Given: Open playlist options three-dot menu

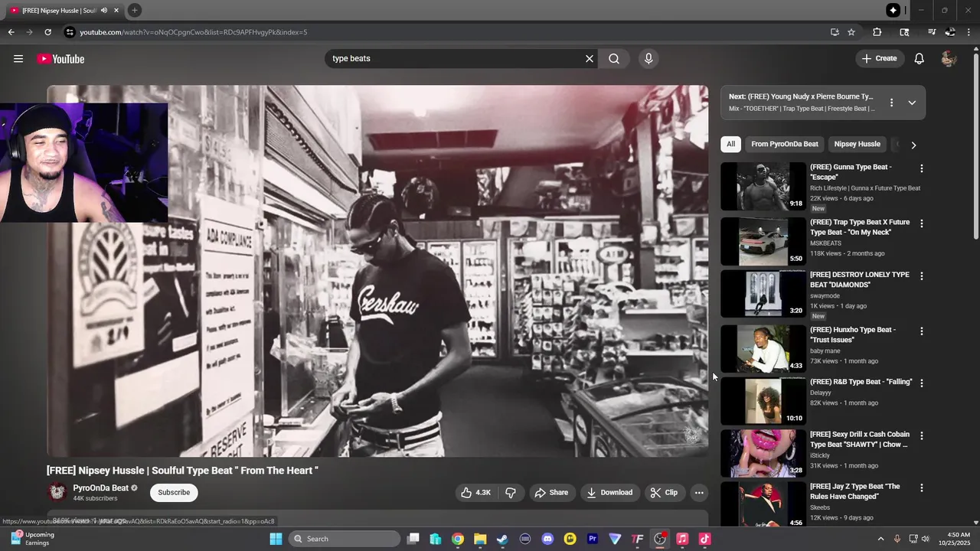Looking at the screenshot, I should click(x=891, y=103).
